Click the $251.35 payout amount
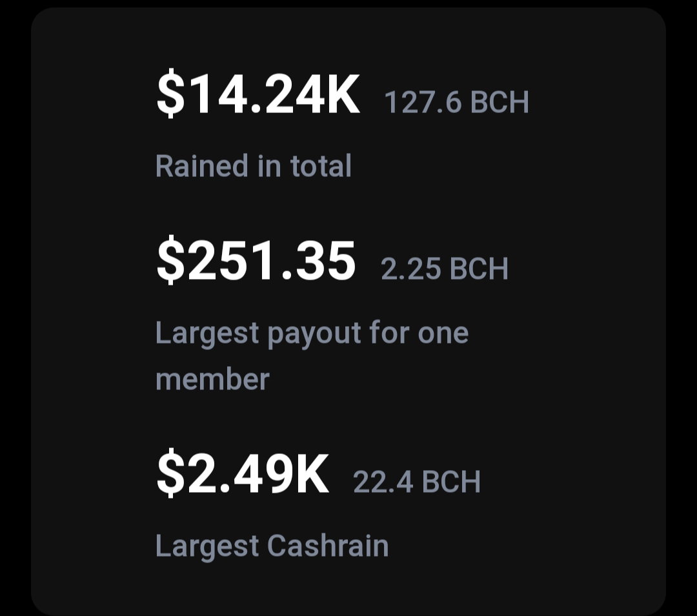The image size is (697, 616). click(256, 261)
